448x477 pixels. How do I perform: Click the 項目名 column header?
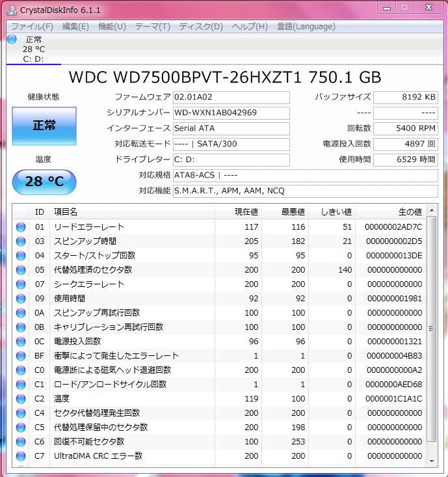click(132, 212)
